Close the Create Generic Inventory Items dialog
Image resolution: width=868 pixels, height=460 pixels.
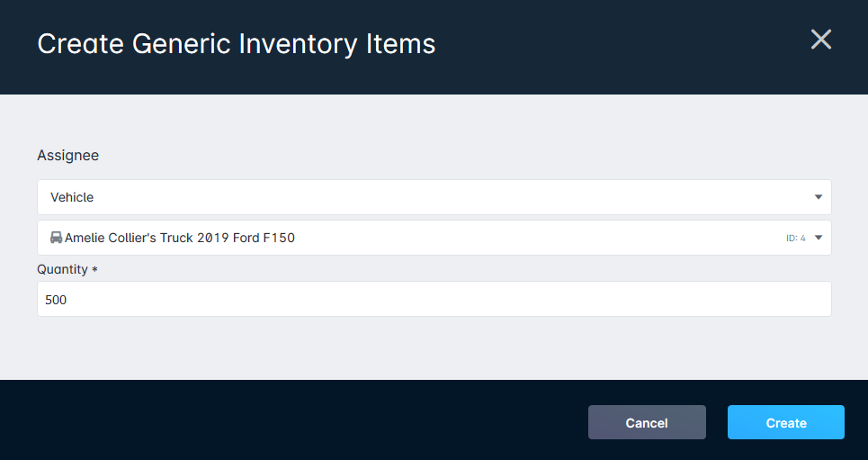[821, 40]
